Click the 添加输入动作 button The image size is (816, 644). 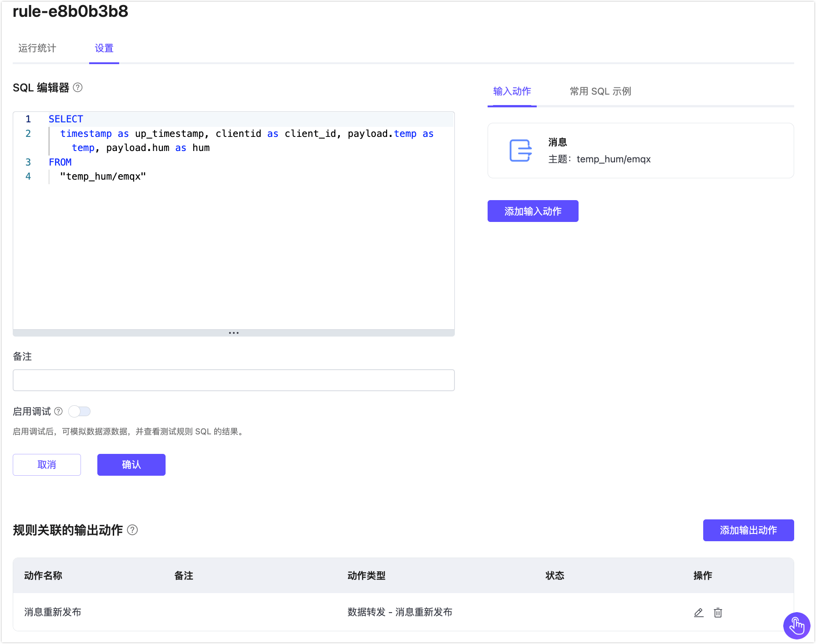533,211
